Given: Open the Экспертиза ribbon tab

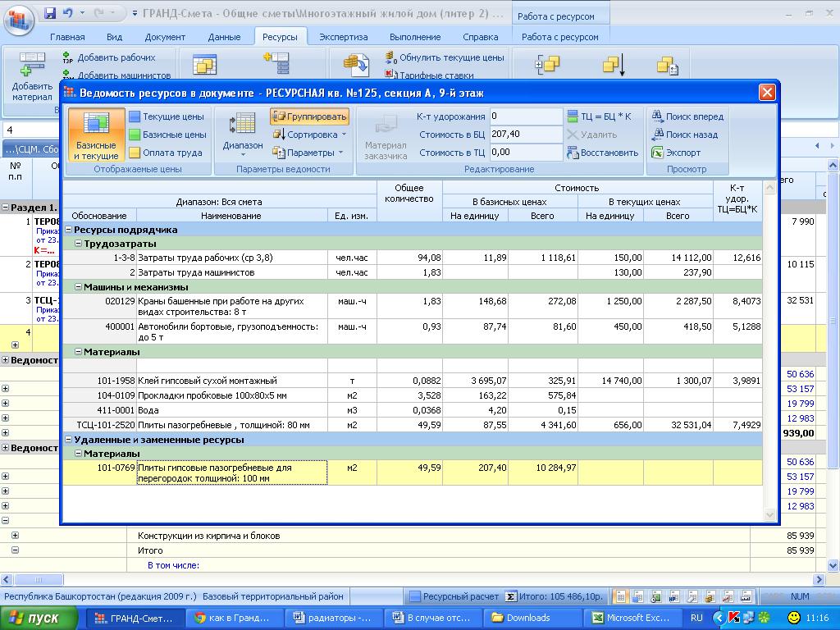Looking at the screenshot, I should click(343, 37).
